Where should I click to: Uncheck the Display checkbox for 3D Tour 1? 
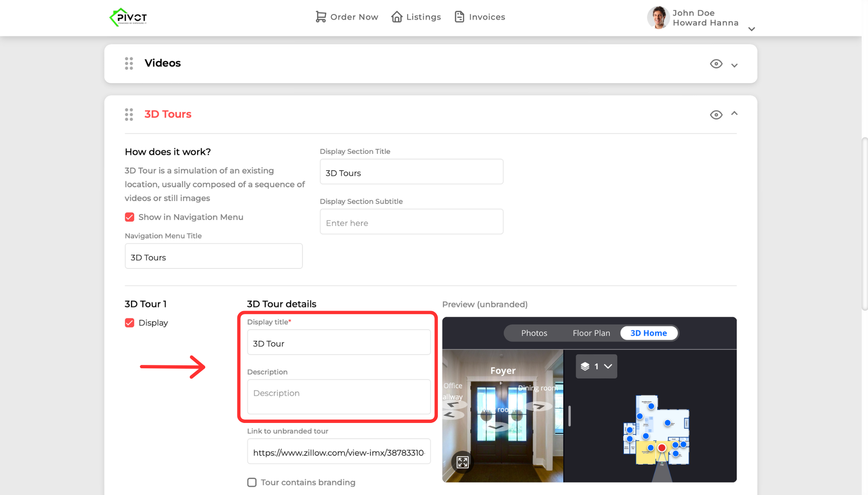pos(130,323)
